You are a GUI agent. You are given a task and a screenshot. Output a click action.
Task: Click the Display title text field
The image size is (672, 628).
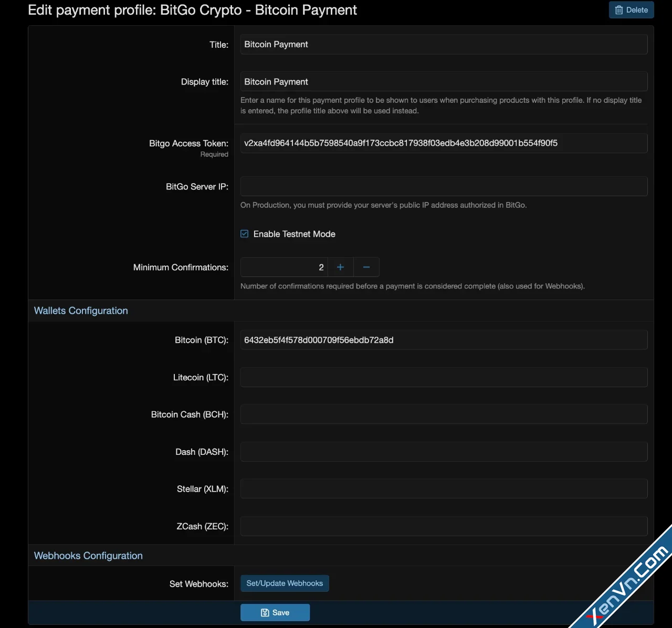[444, 81]
